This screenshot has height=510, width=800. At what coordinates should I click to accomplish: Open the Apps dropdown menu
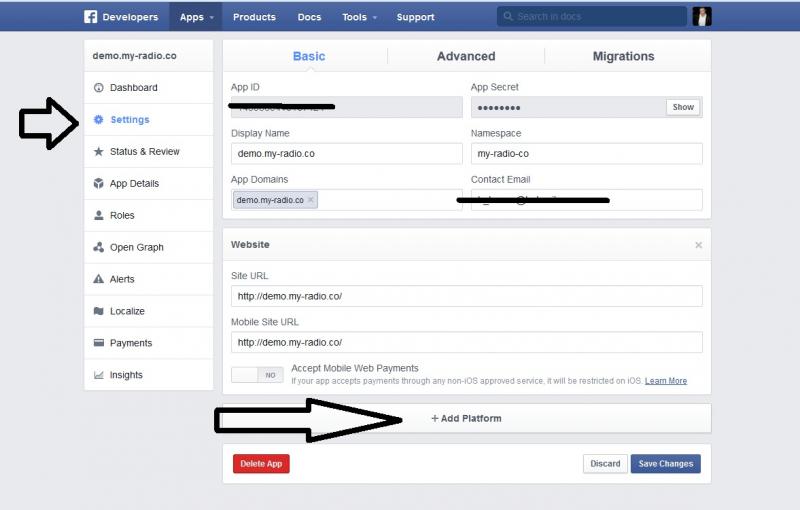(197, 17)
